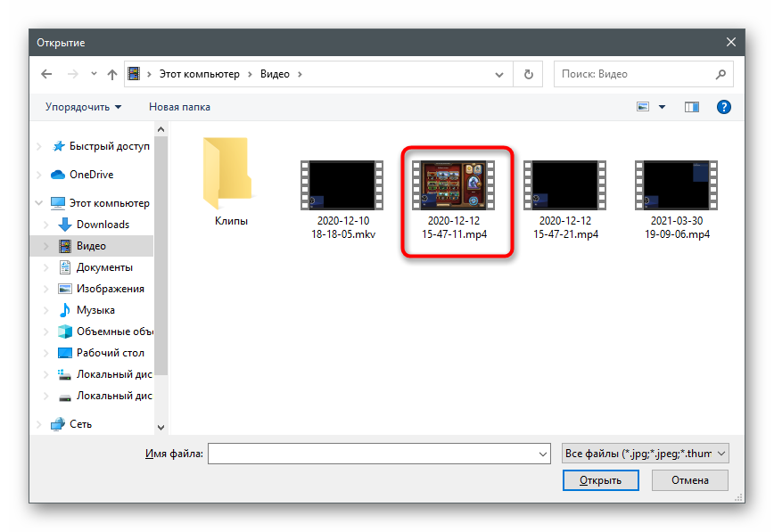Collapse the Этот компьютер tree node
Image resolution: width=774 pixels, height=532 pixels.
click(38, 203)
